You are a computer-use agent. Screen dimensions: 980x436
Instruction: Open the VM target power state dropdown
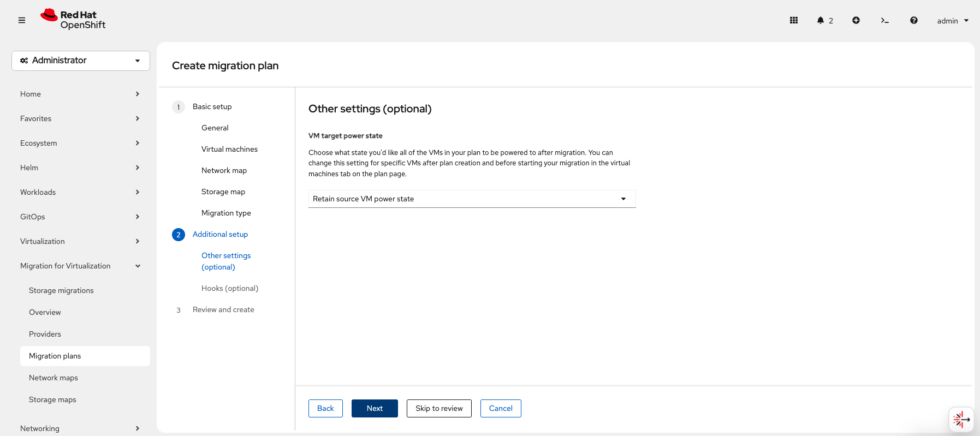tap(472, 199)
